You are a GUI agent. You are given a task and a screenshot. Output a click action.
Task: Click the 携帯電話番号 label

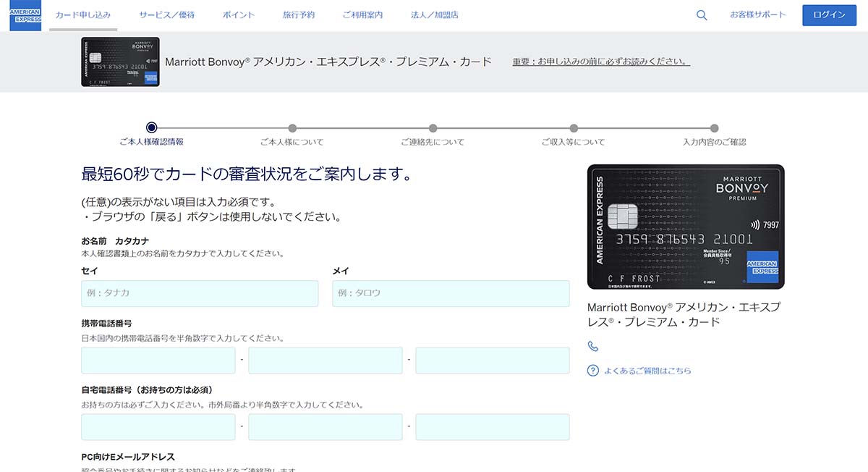coord(106,324)
